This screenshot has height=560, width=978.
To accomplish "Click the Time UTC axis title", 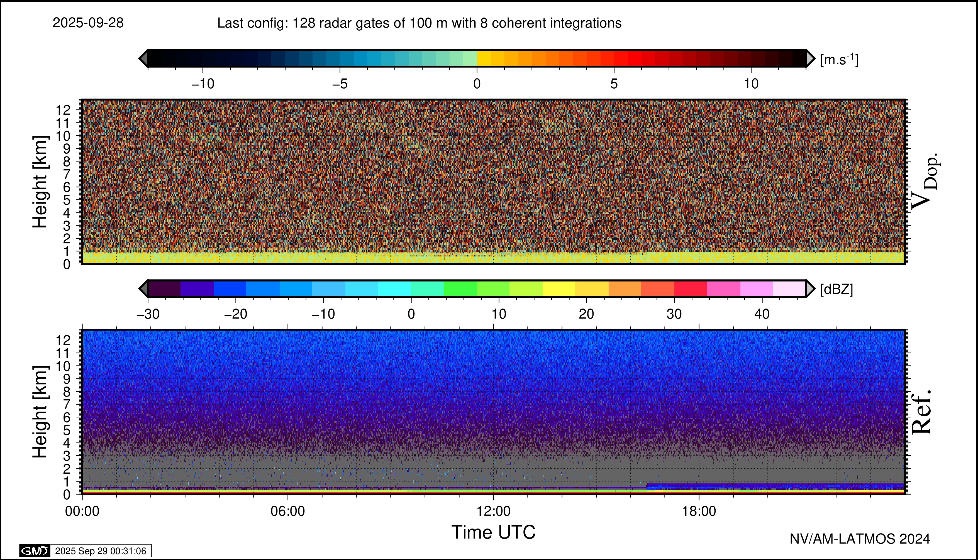I will 494,532.
